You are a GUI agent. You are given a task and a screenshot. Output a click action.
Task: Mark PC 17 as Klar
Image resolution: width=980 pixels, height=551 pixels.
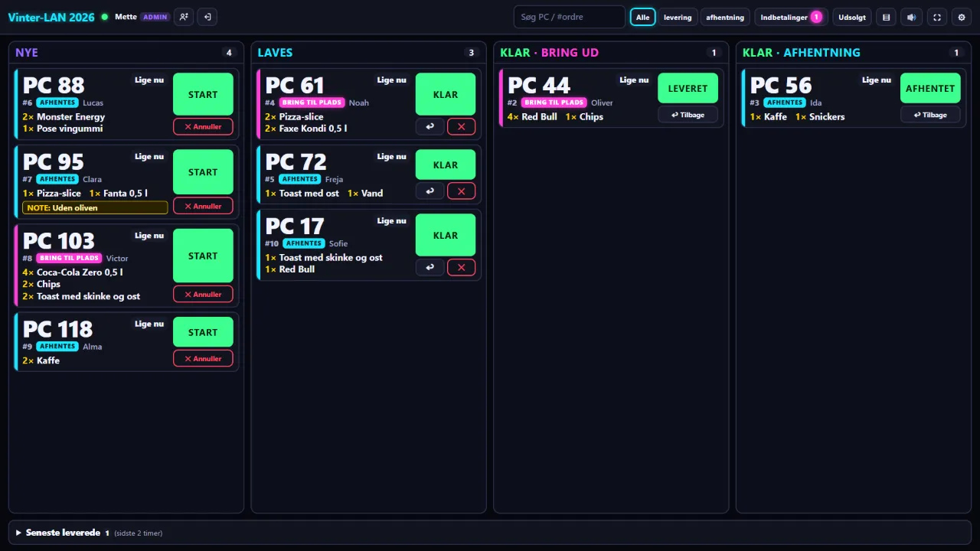point(446,235)
